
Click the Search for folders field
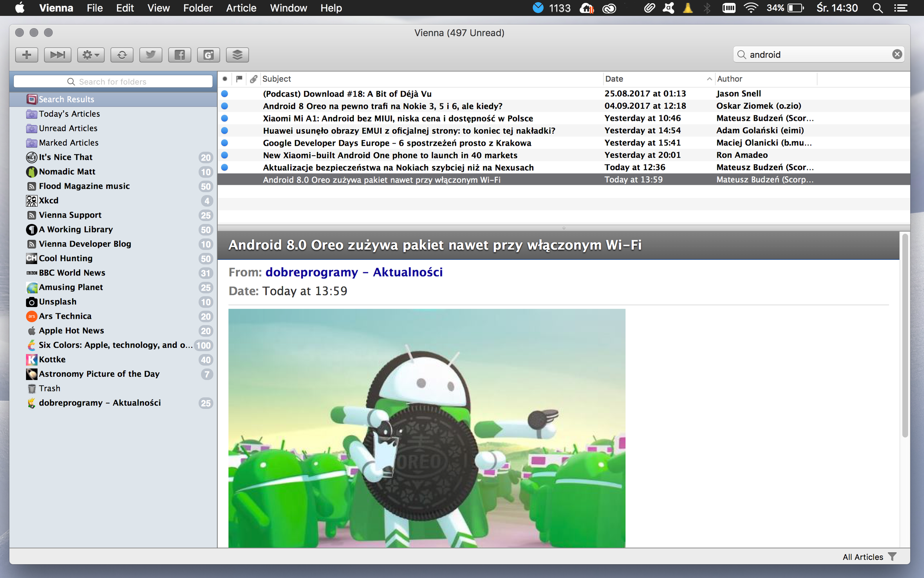(x=113, y=81)
